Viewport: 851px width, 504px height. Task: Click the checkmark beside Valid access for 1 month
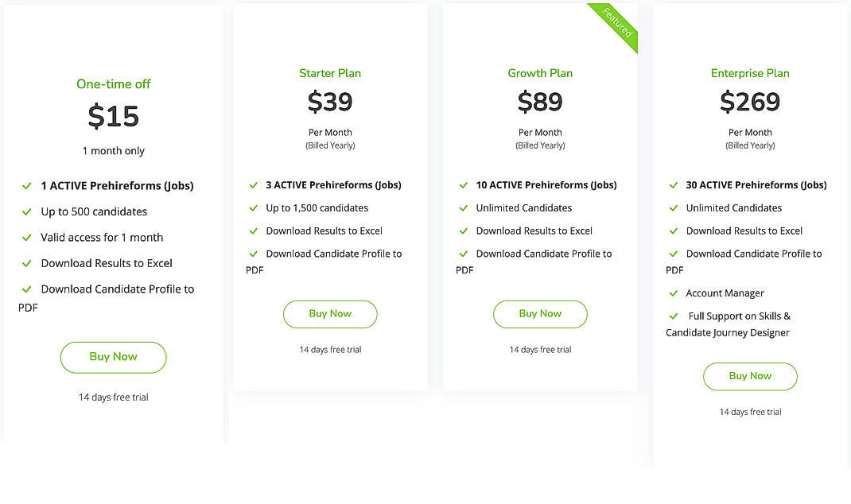(x=26, y=237)
